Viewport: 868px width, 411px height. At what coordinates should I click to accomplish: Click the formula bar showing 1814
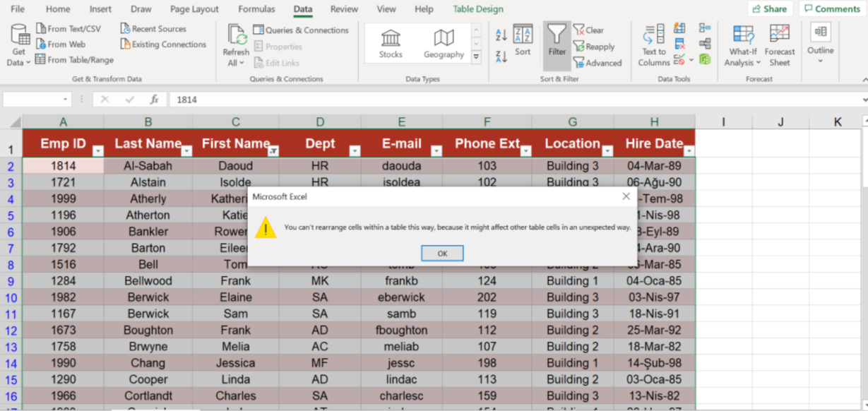(516, 100)
